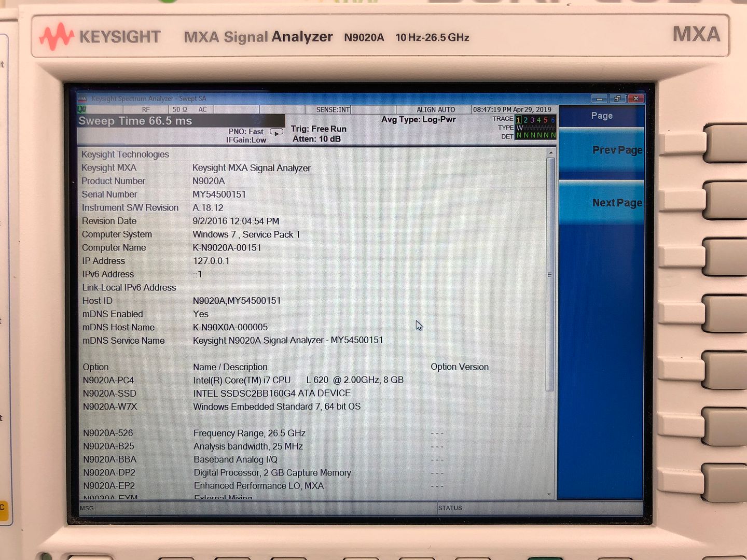
Task: Click the Baseband Analog I/Q description
Action: click(x=236, y=459)
